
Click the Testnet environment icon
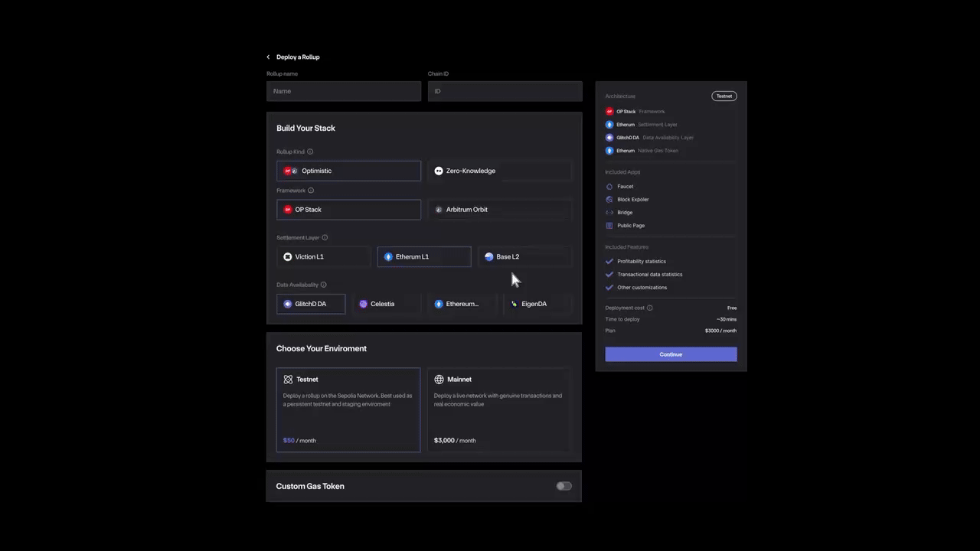pyautogui.click(x=288, y=380)
